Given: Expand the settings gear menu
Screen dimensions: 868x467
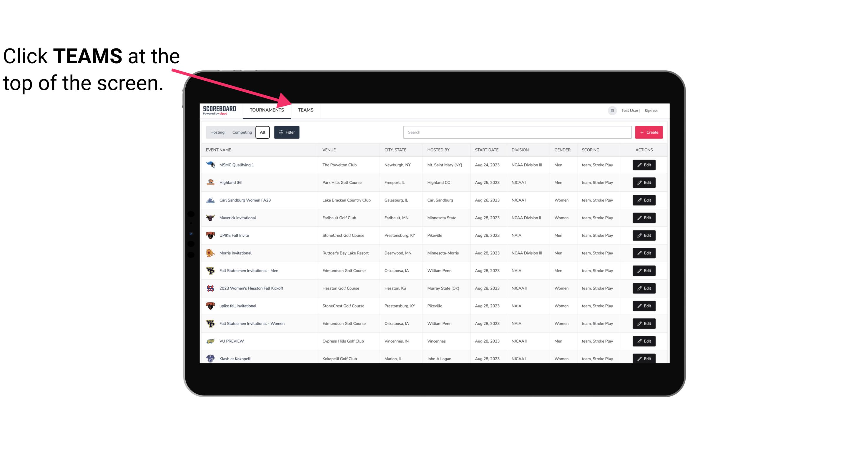Looking at the screenshot, I should 612,110.
